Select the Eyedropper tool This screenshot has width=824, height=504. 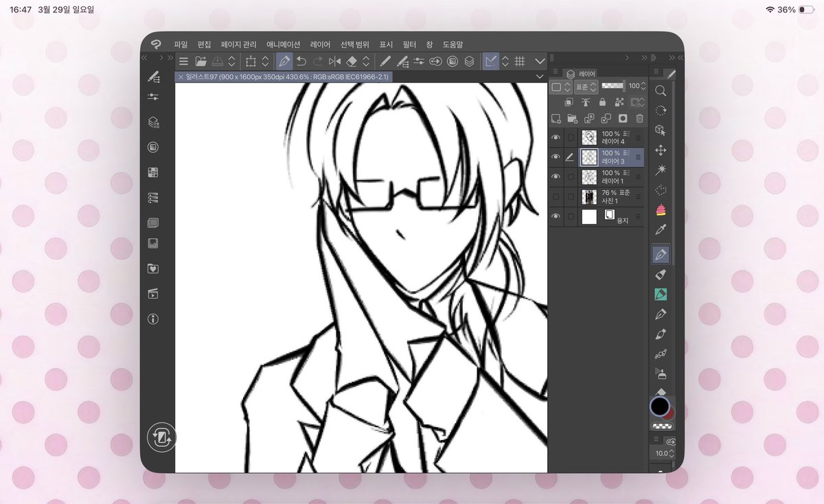coord(661,229)
